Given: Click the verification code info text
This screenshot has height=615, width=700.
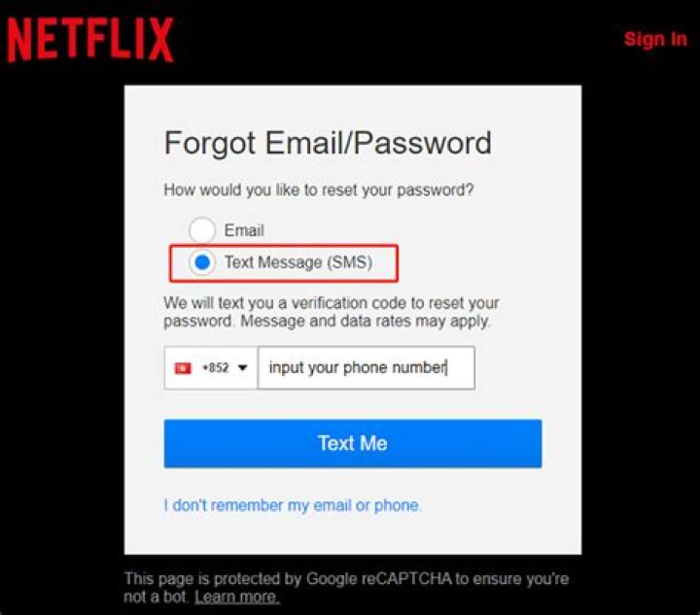Looking at the screenshot, I should [x=331, y=312].
